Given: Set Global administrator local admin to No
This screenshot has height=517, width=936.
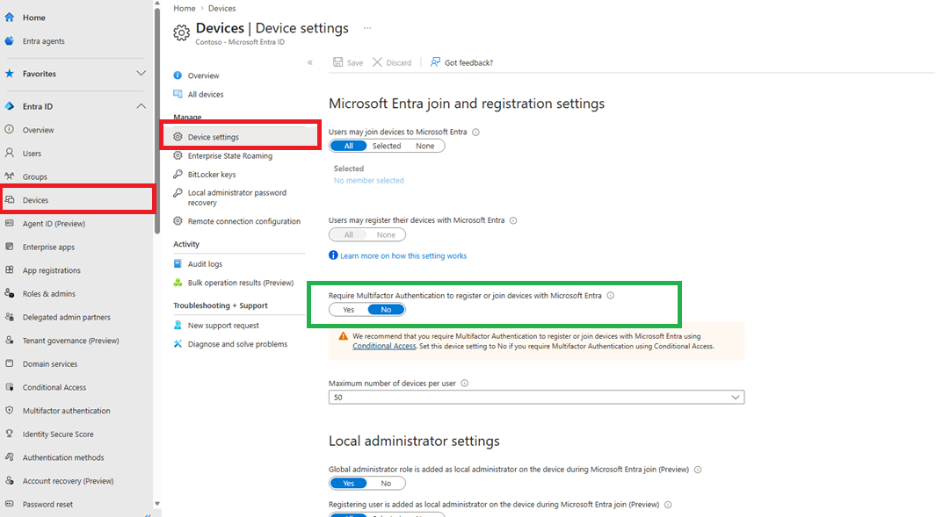Looking at the screenshot, I should tap(386, 483).
